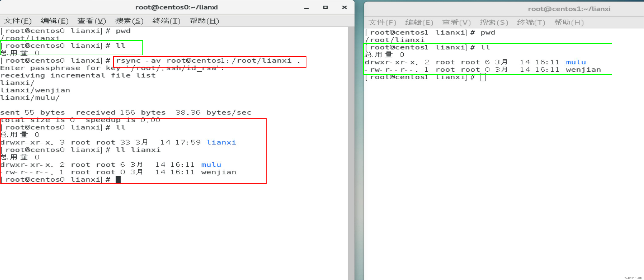The height and width of the screenshot is (280, 644).
Task: Open 终端(T) menu in centos0 terminal
Action: [166, 21]
